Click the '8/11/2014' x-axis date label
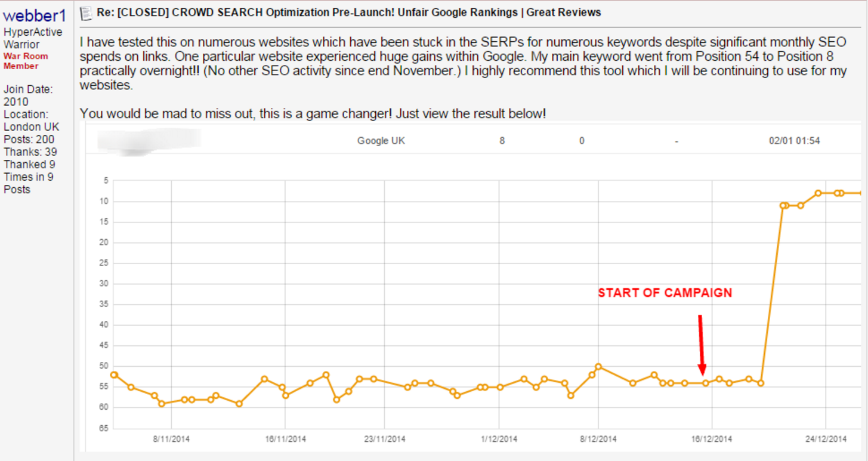 pyautogui.click(x=172, y=439)
